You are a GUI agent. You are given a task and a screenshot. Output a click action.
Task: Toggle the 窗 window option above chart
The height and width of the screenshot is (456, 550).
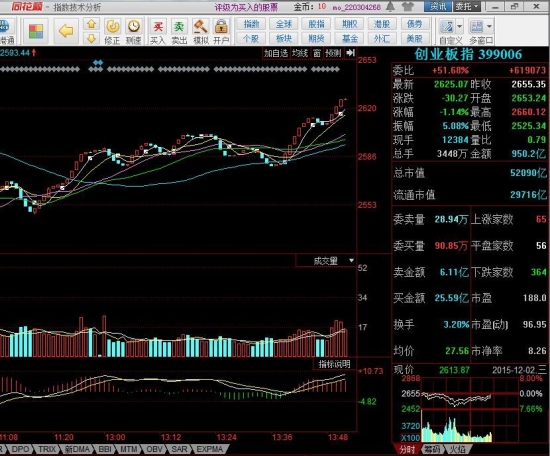(317, 53)
